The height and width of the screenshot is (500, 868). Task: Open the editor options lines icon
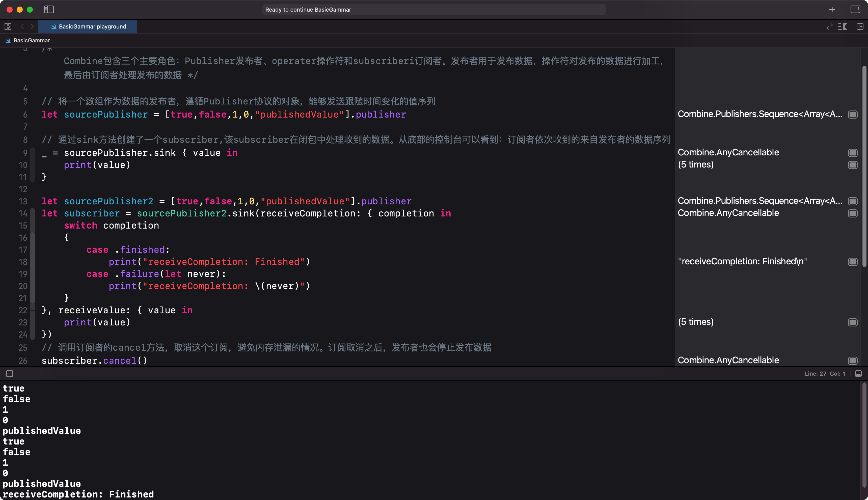[x=843, y=26]
